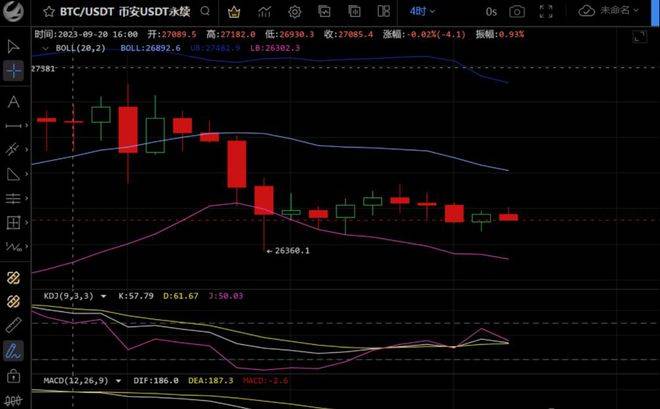Take a chart screenshot with camera icon

(517, 12)
